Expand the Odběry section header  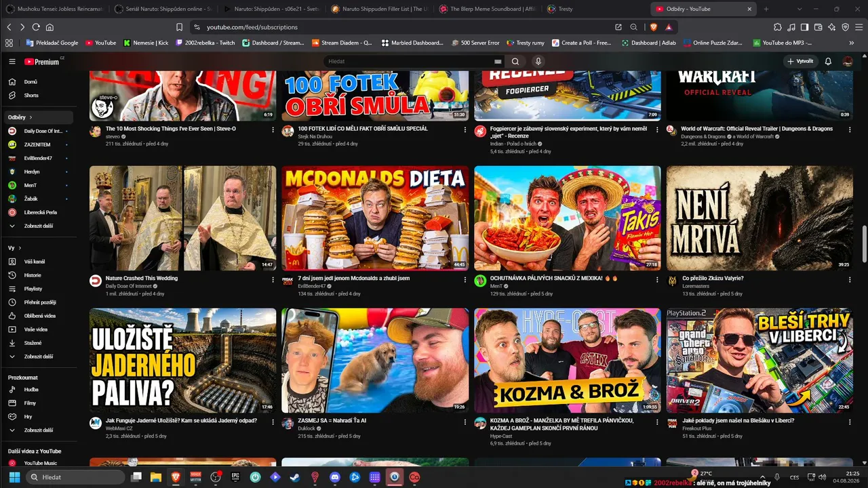click(39, 117)
